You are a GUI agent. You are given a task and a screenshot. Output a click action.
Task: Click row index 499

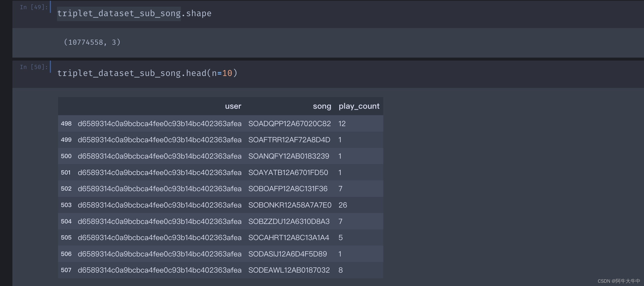[x=66, y=140]
